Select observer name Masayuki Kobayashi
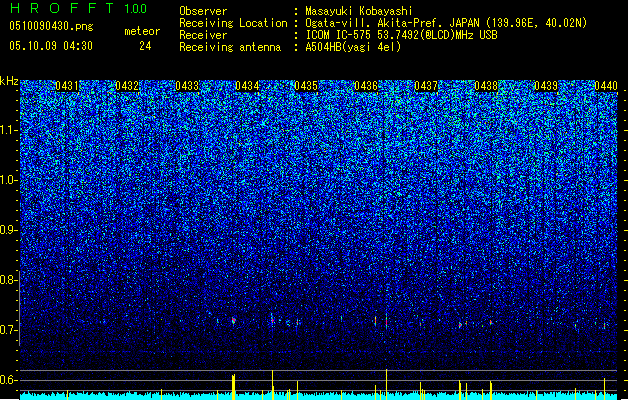The width and height of the screenshot is (629, 400). click(359, 11)
